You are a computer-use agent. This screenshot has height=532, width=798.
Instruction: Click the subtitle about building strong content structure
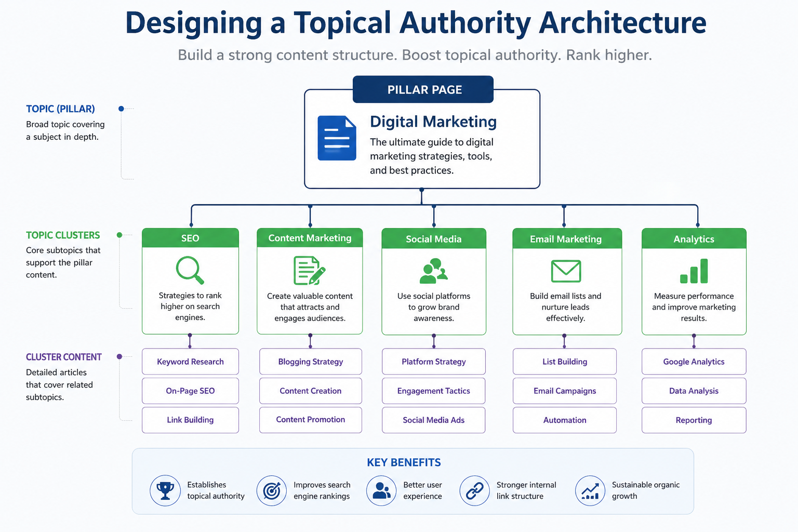point(415,55)
